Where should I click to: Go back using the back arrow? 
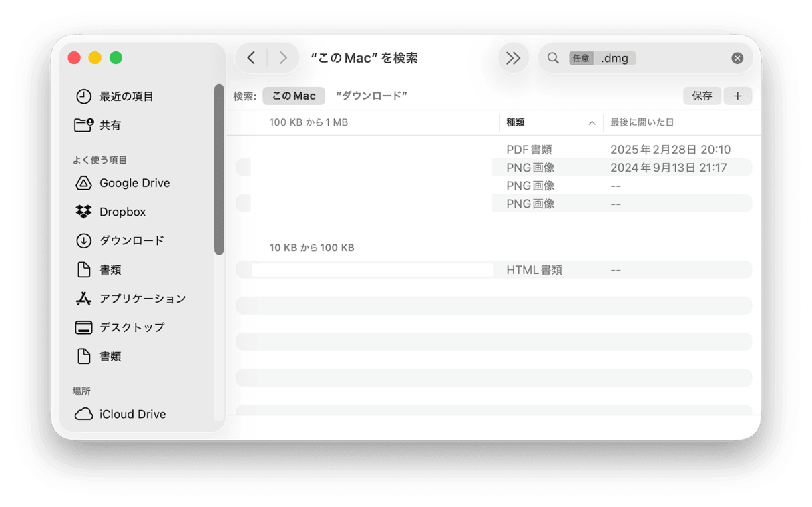[251, 58]
